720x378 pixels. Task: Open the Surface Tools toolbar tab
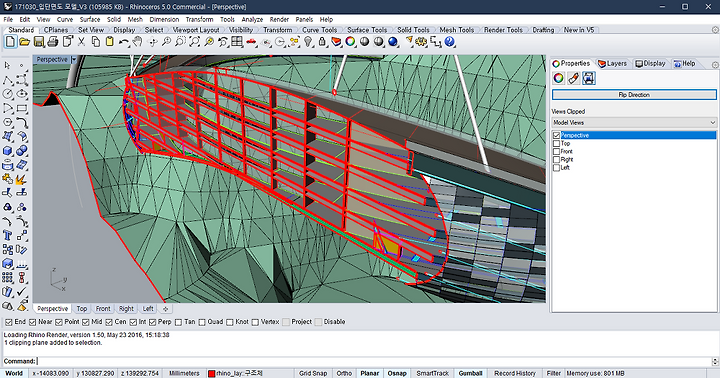pos(367,30)
